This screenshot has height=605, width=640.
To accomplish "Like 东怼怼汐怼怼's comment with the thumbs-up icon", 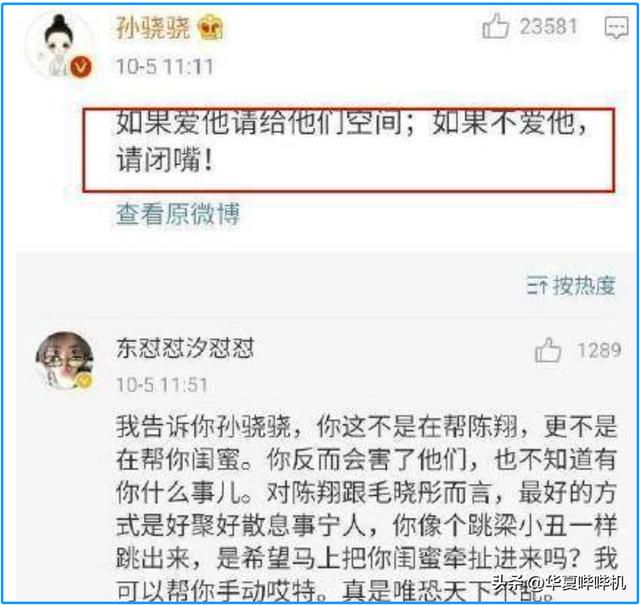I will click(x=548, y=350).
